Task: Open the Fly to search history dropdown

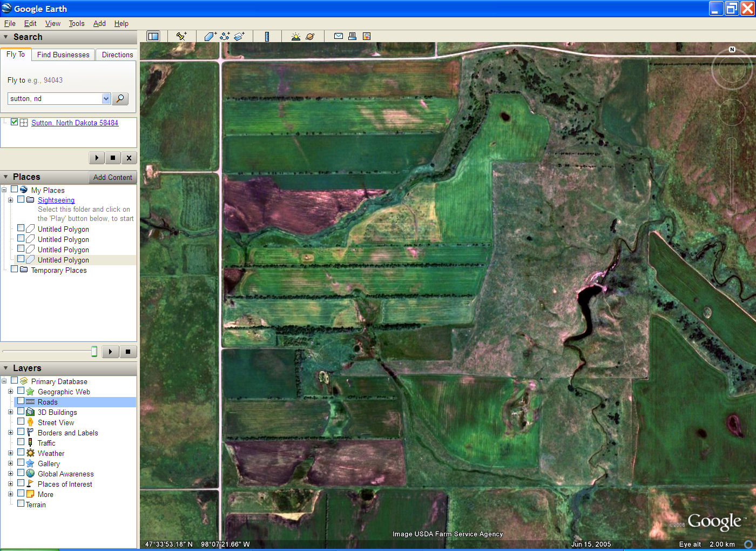Action: tap(106, 98)
